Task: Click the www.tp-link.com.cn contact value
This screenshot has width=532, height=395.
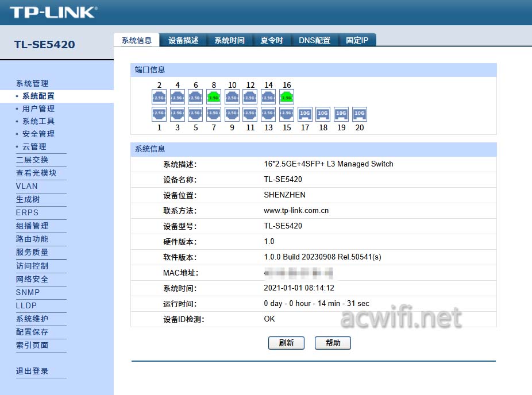Action: 296,211
